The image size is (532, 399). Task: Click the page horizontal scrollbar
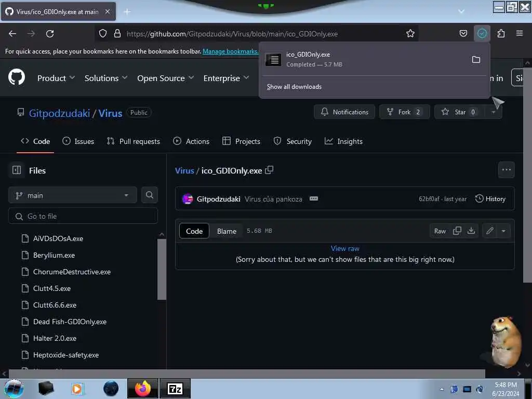click(247, 374)
